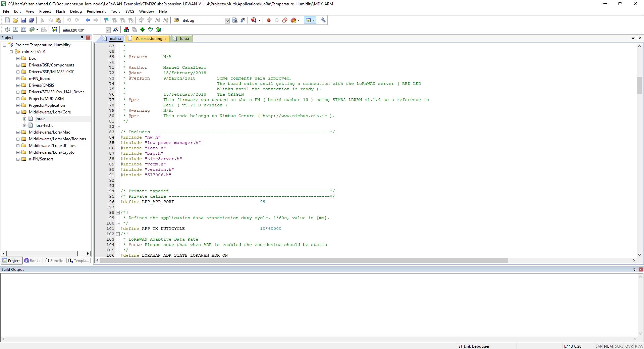Open the SVCS menu
Screen dimensions: 644x349
point(129,11)
